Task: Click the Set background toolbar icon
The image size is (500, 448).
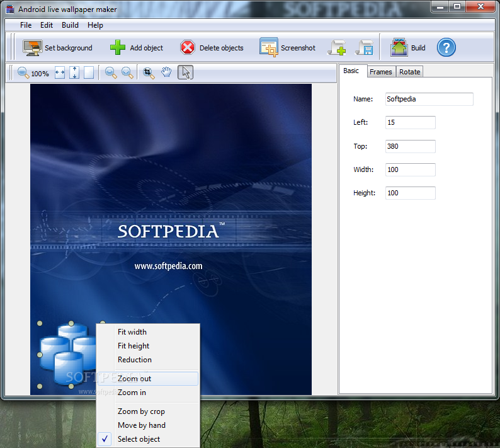Action: pos(32,48)
